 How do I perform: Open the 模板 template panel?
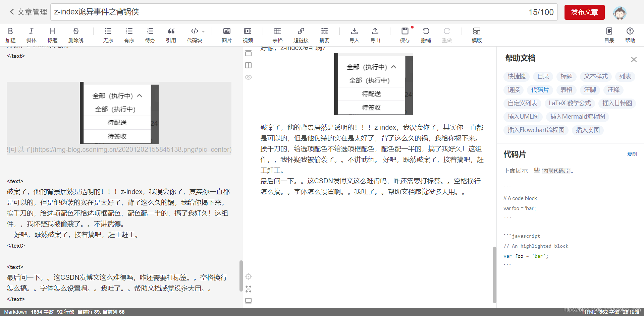477,35
